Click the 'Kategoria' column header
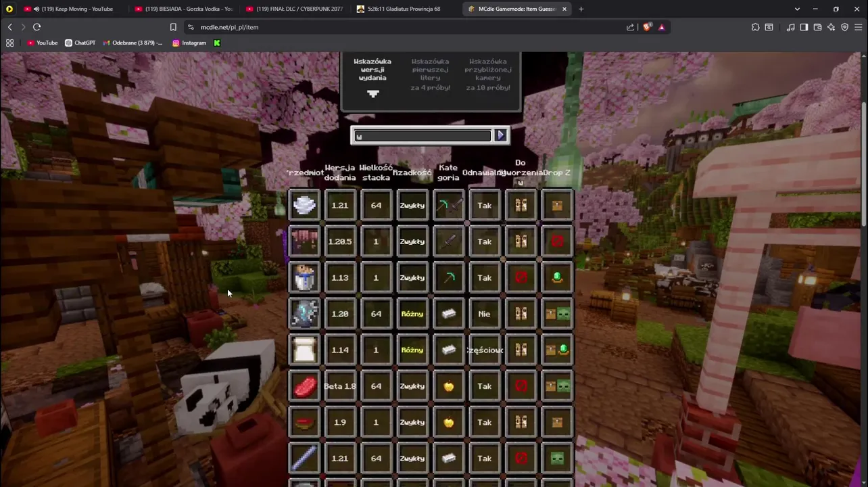The height and width of the screenshot is (487, 868). (448, 172)
